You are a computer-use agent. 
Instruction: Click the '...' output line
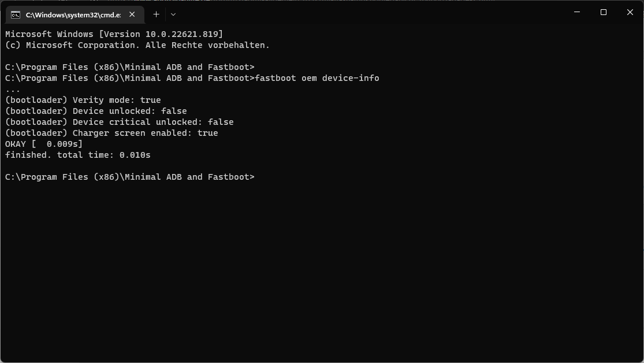coord(13,90)
